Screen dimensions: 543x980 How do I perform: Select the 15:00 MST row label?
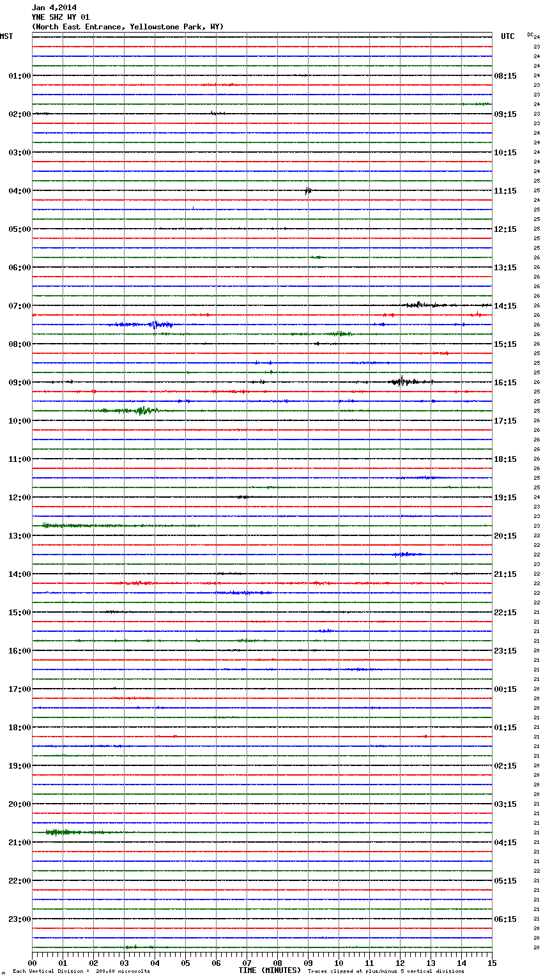[20, 612]
